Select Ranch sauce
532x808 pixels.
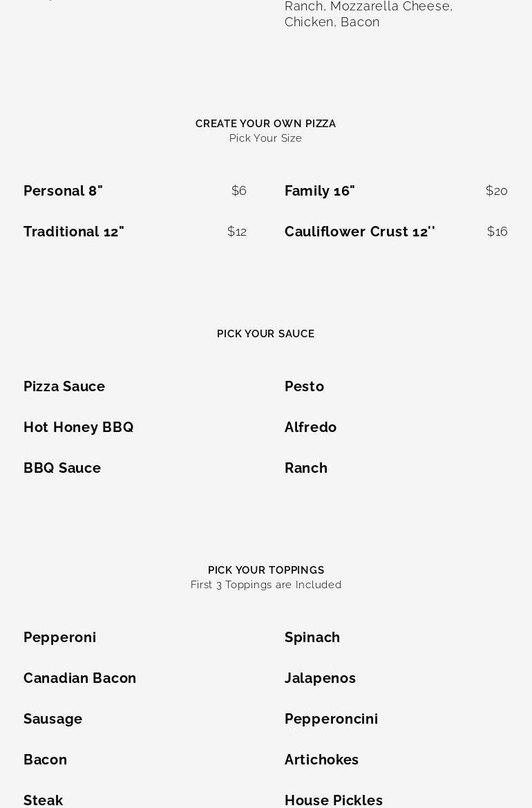[305, 468]
